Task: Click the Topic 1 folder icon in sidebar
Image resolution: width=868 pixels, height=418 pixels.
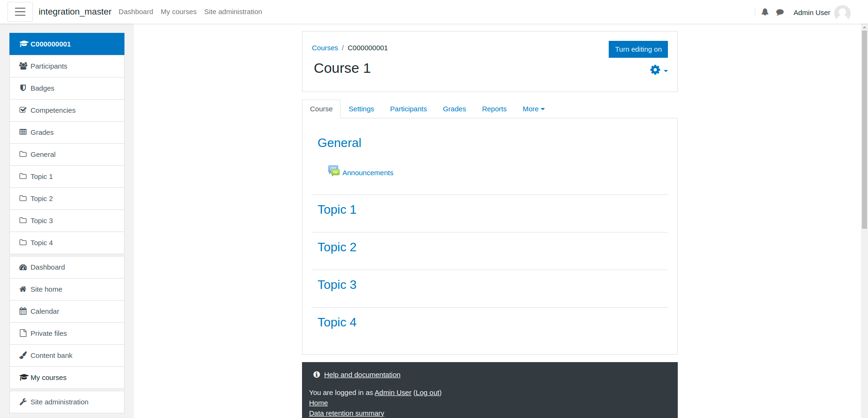Action: point(23,176)
